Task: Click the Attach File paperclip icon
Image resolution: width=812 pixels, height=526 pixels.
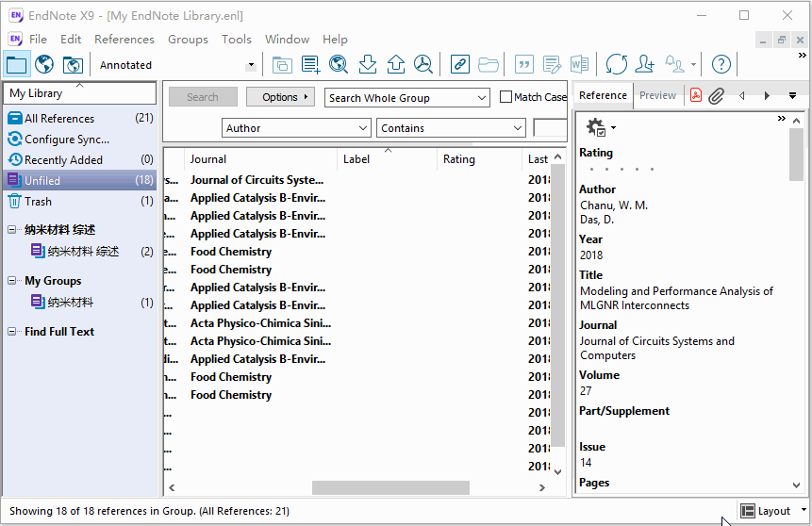Action: click(x=716, y=96)
